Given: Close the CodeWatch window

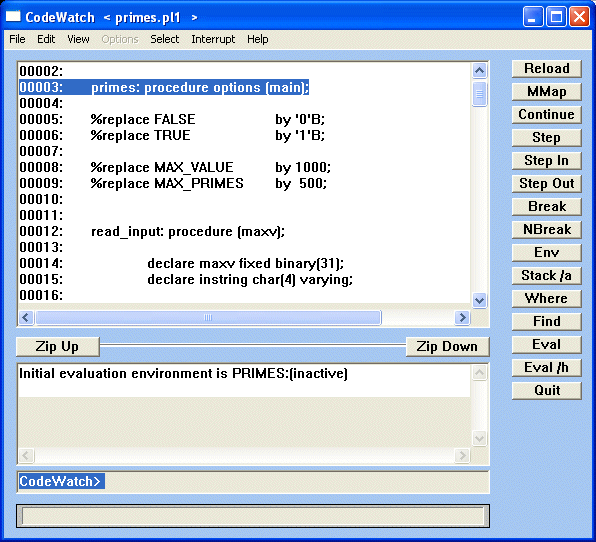Looking at the screenshot, I should pyautogui.click(x=579, y=17).
